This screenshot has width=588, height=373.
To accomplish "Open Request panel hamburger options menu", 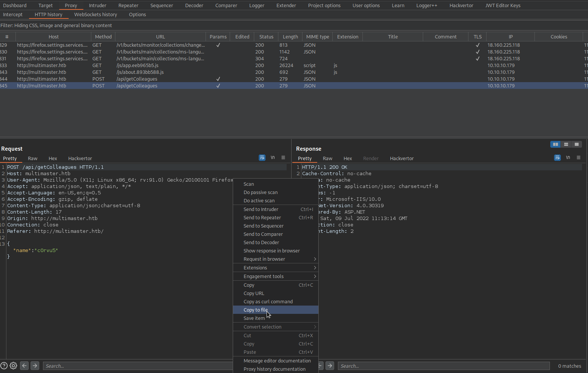I will click(x=283, y=158).
